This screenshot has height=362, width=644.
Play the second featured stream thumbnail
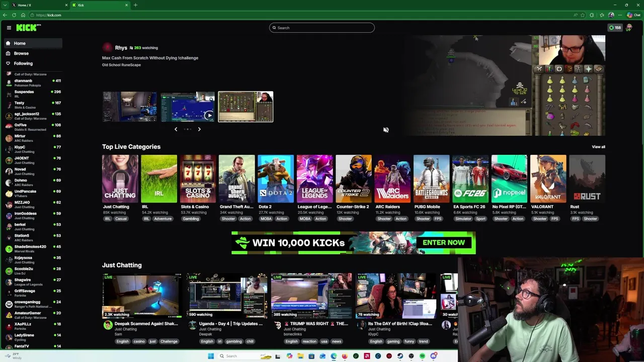click(x=188, y=107)
